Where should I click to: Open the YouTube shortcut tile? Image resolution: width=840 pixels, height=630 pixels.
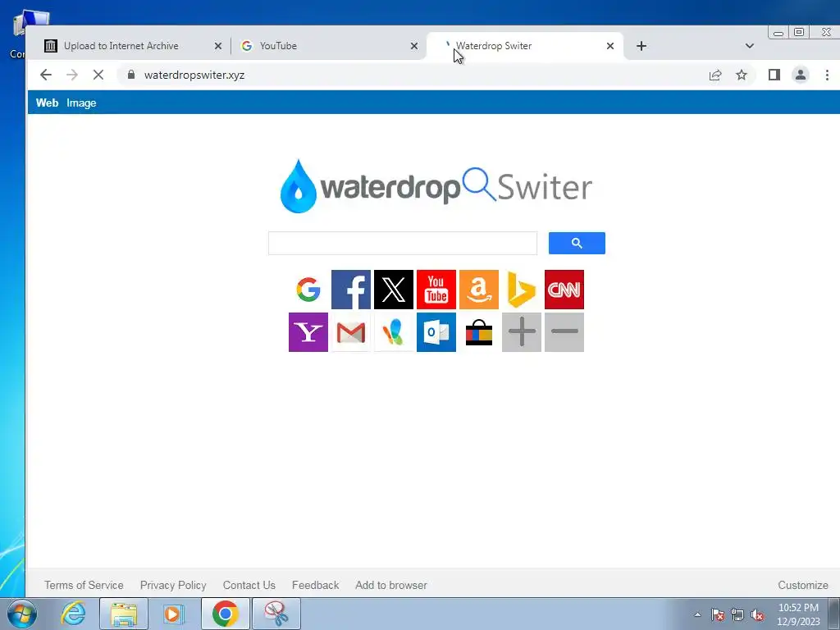click(436, 290)
